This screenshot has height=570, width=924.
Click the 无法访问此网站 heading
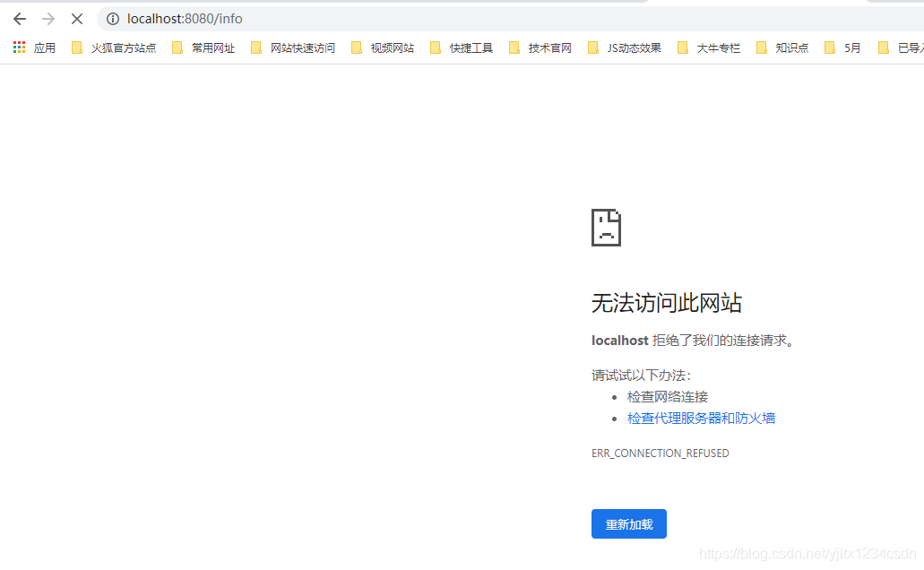(x=667, y=303)
